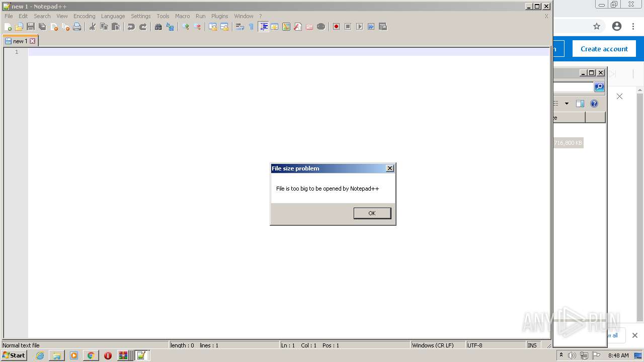This screenshot has height=362, width=644.
Task: Open Find with the binoculars icon
Action: tap(158, 27)
